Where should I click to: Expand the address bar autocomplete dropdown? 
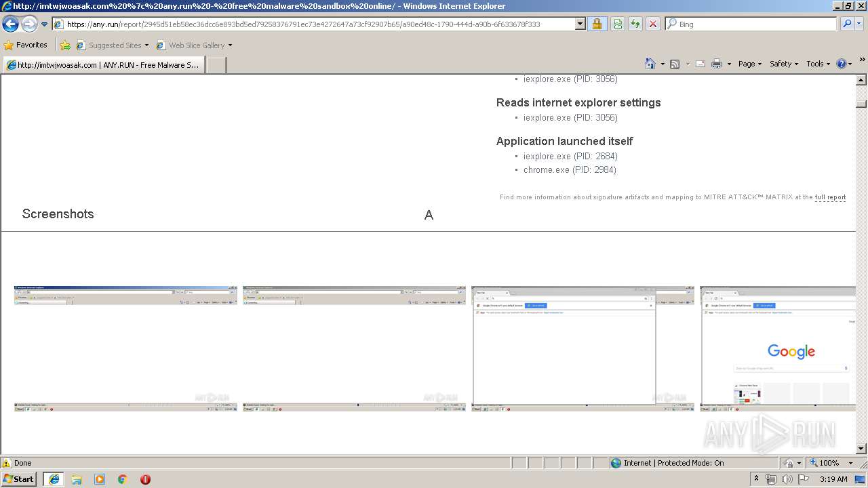point(580,24)
